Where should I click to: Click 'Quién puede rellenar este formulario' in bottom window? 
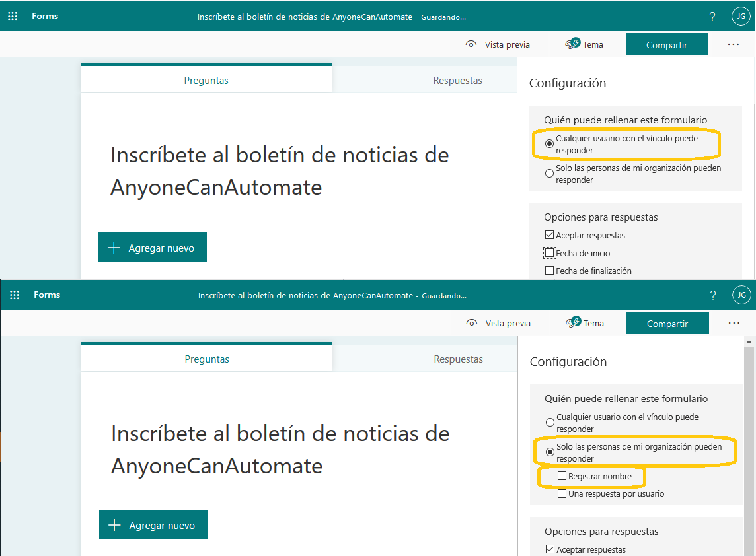point(626,398)
